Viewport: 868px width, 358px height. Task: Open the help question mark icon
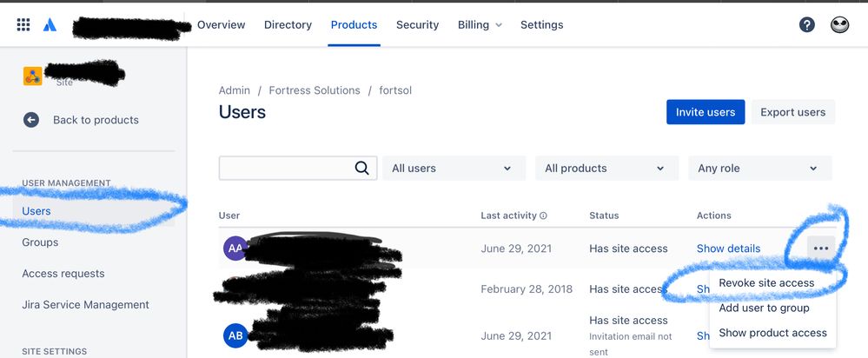tap(806, 25)
